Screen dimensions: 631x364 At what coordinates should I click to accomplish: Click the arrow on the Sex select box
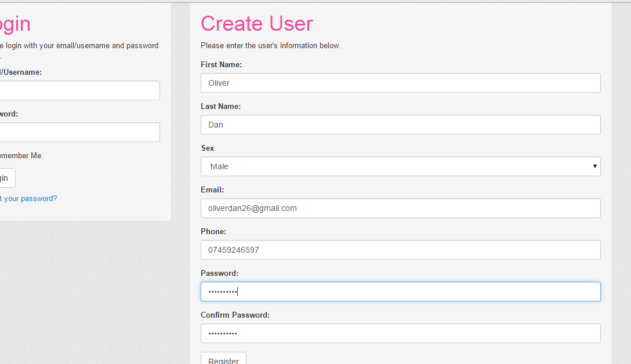tap(594, 166)
